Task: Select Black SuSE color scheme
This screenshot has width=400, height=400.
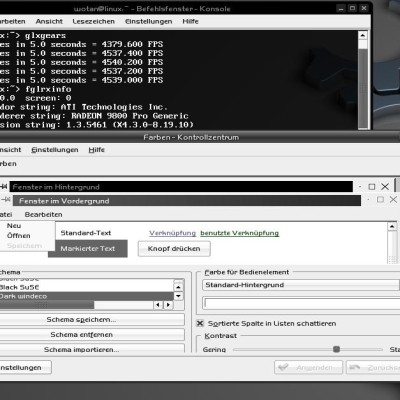Action: pyautogui.click(x=86, y=287)
